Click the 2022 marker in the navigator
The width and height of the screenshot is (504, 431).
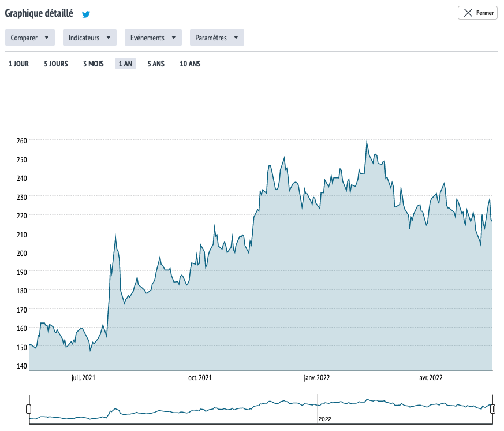pos(325,419)
